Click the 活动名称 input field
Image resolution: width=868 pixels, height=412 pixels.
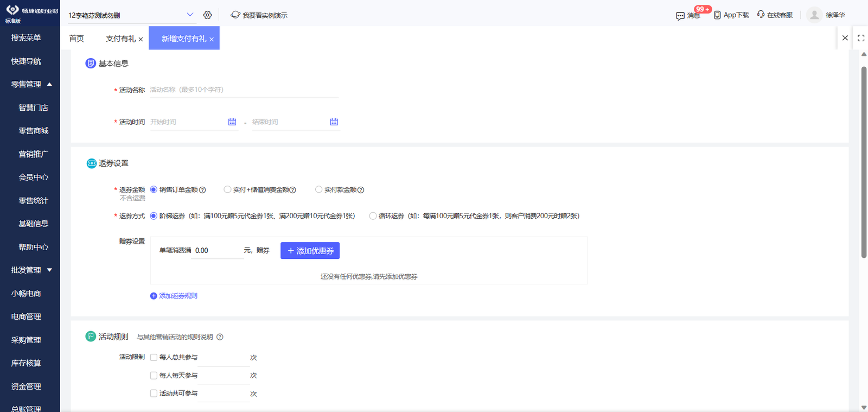(244, 90)
